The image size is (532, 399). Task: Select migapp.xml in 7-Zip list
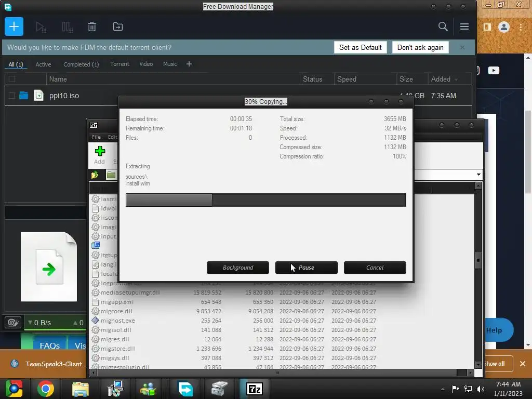[117, 302]
